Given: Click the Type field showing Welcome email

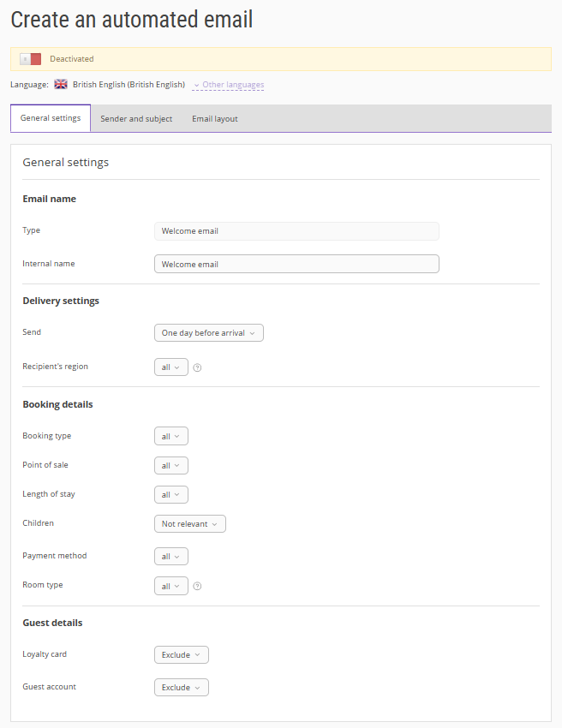Looking at the screenshot, I should pyautogui.click(x=296, y=231).
